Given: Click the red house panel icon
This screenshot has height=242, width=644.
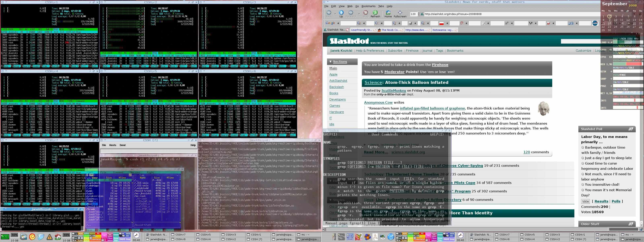Looking at the screenshot, I should pos(58,237).
